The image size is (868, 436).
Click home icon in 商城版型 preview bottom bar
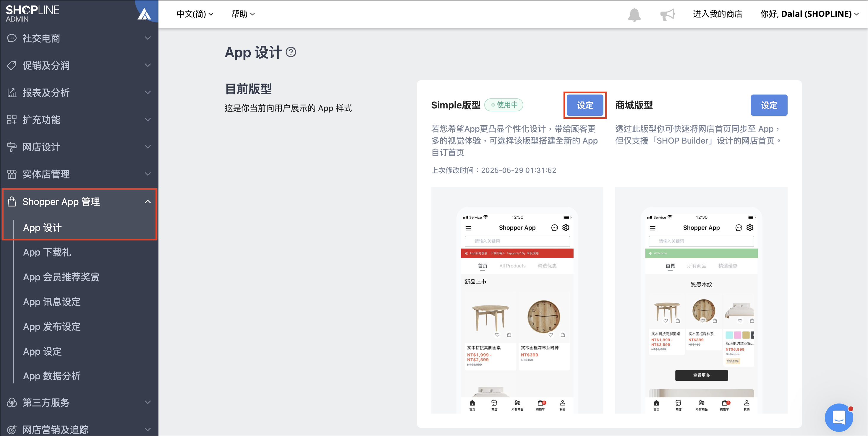pyautogui.click(x=656, y=403)
